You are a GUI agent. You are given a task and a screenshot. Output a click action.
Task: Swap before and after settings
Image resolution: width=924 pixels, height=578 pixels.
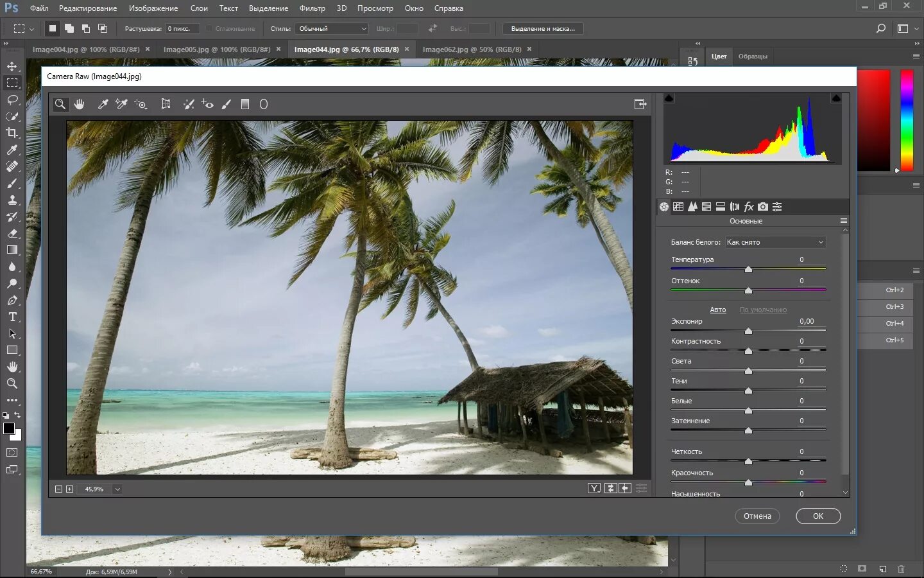coord(610,489)
